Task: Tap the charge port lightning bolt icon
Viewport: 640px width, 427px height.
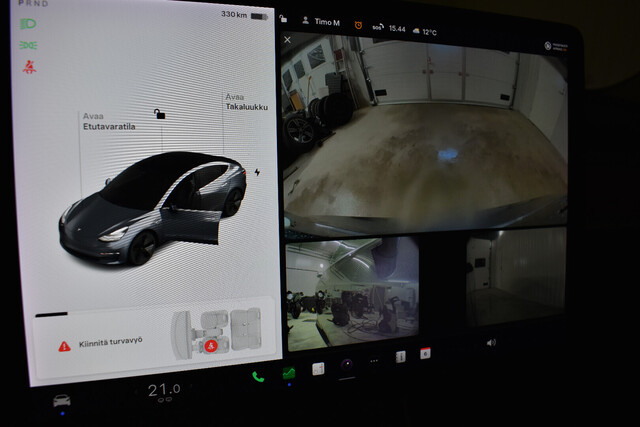Action: (258, 171)
